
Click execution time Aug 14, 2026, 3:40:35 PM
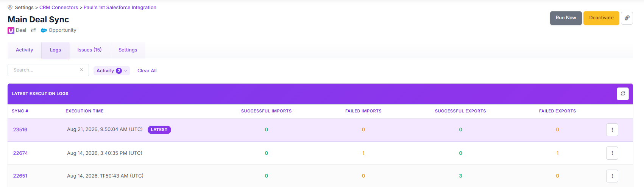tap(104, 153)
